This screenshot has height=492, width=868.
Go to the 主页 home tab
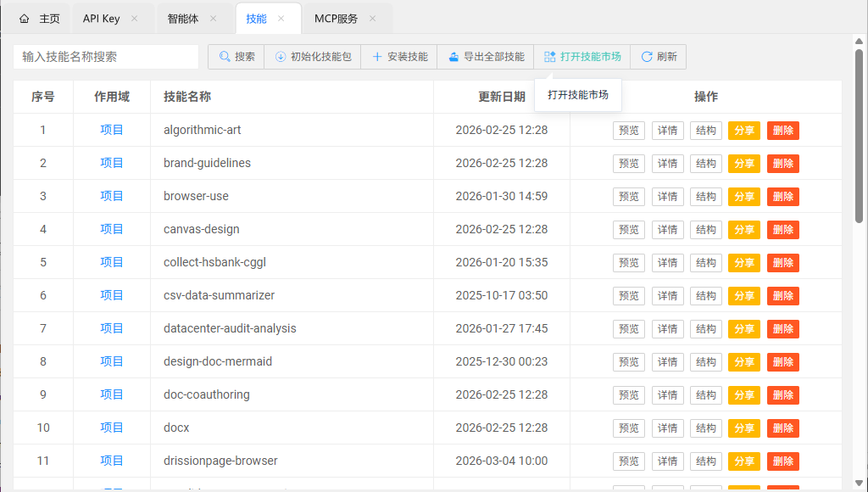40,19
